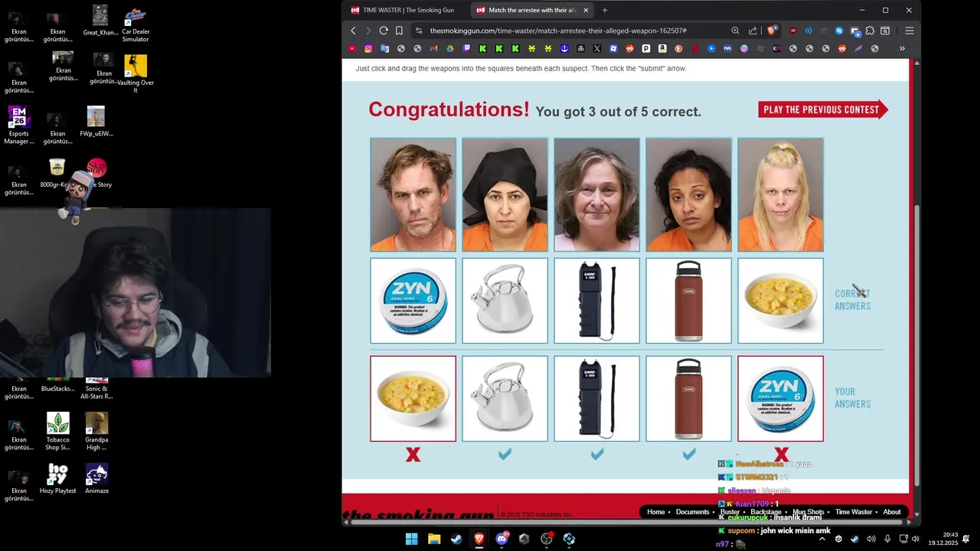Click the ZYN can in your answers
This screenshot has height=551, width=980.
click(x=780, y=399)
